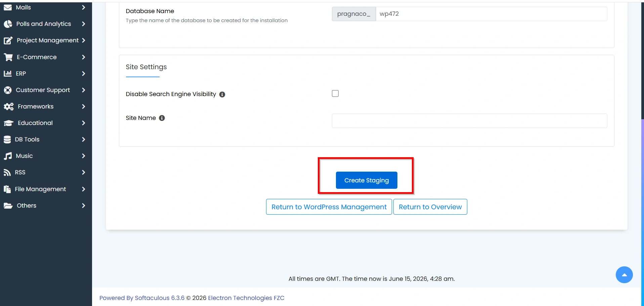Expand the File Management chevron
This screenshot has height=306, width=644.
point(84,189)
